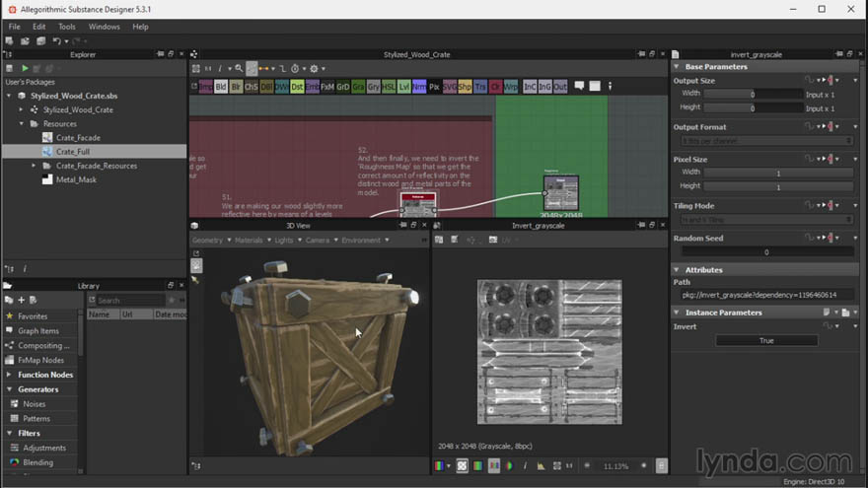Add a Warp node from the toolbar

click(x=510, y=87)
